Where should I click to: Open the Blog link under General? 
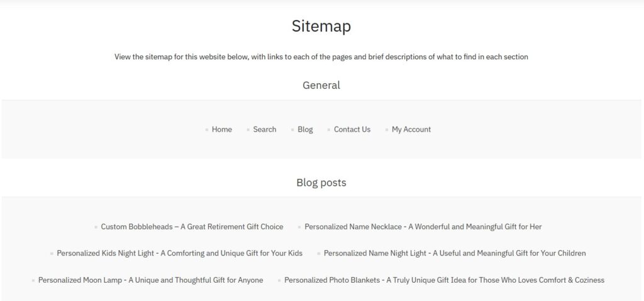point(305,130)
